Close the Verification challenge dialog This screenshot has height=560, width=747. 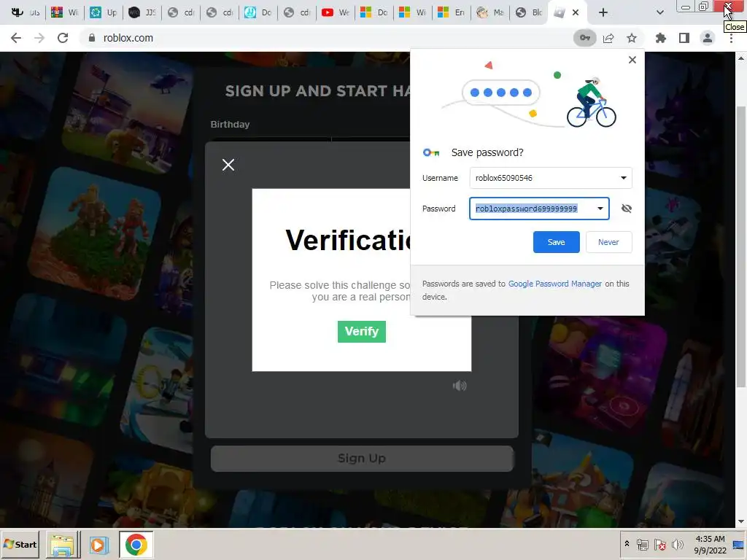tap(228, 165)
